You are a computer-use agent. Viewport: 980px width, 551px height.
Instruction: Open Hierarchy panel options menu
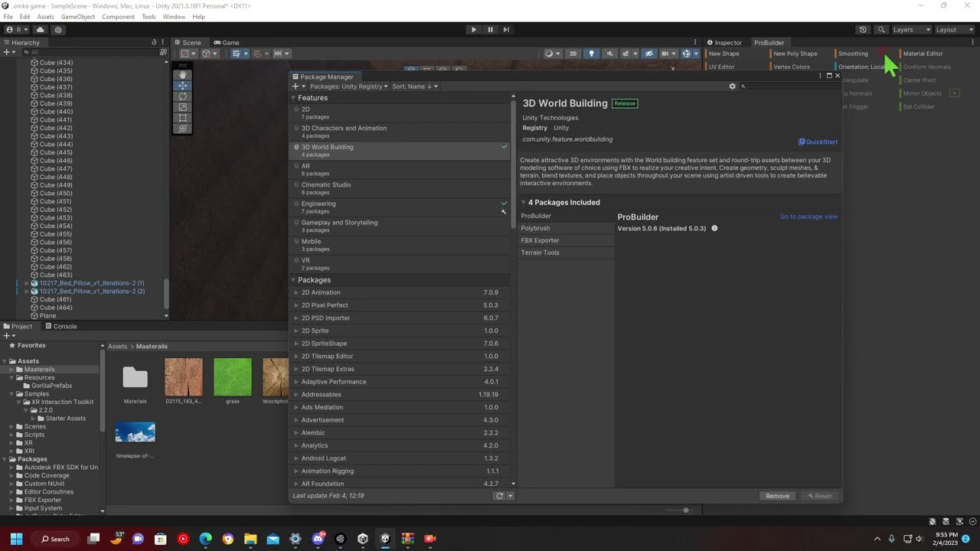pos(163,43)
